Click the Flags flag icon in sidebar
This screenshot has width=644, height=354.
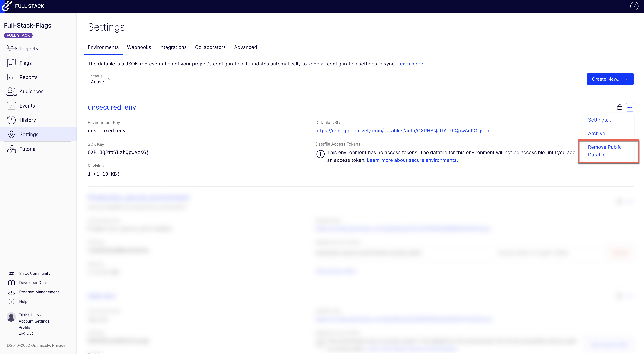coord(12,63)
